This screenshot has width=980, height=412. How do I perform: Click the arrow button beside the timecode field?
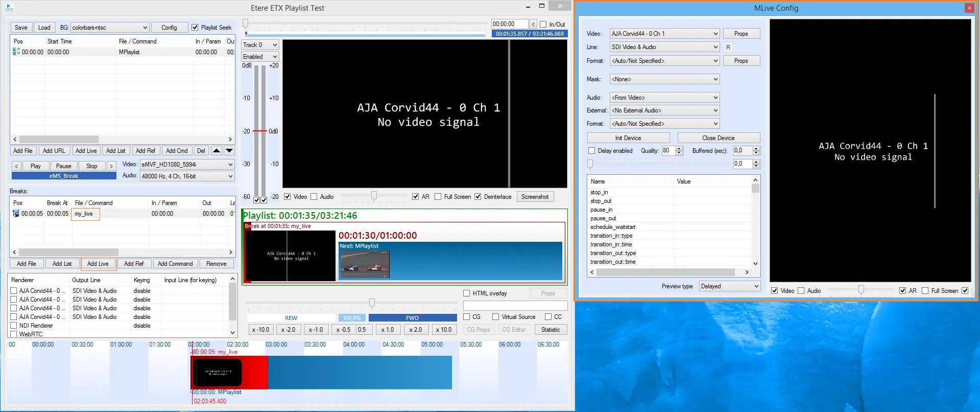pyautogui.click(x=533, y=24)
